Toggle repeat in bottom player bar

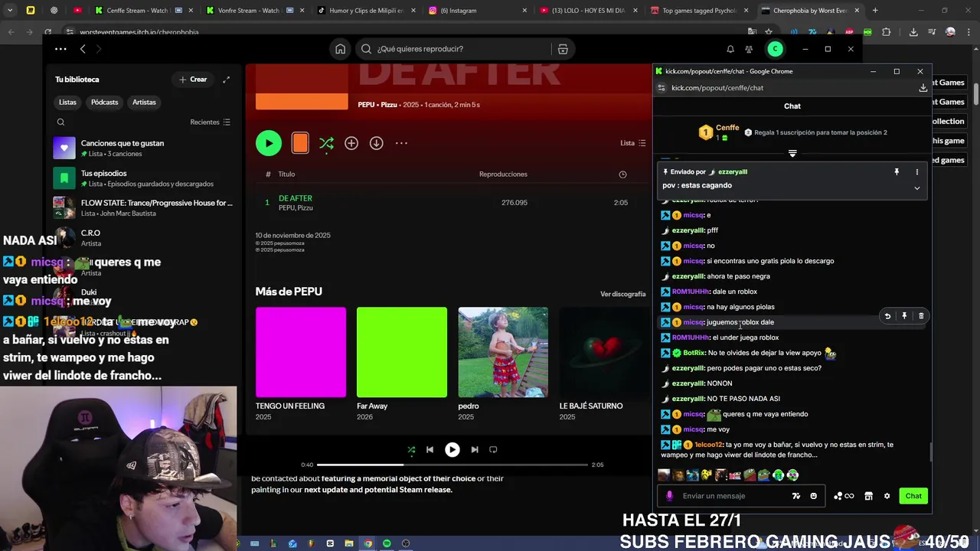tap(493, 450)
